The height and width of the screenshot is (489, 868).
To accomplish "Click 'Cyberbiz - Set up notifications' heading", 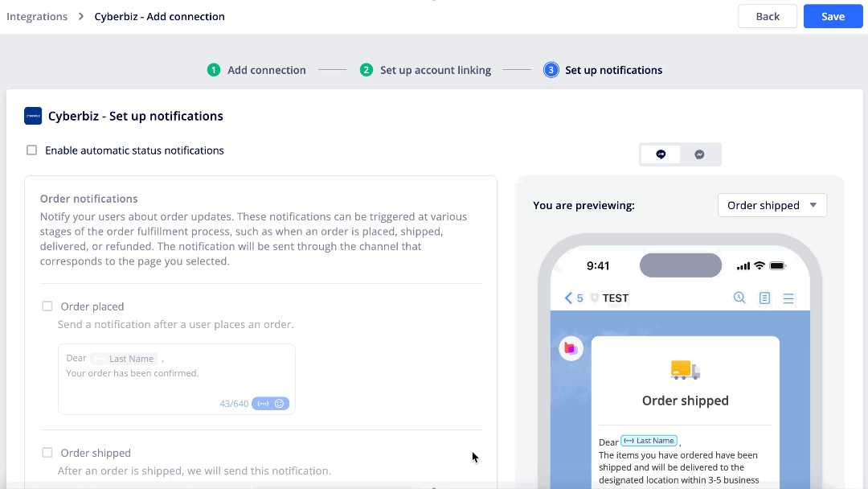I will tap(136, 116).
